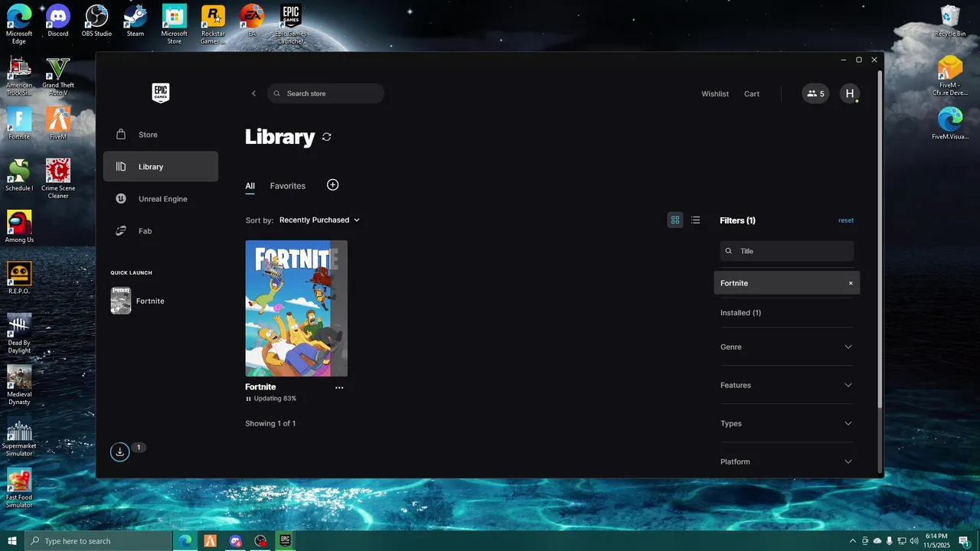
Task: Open Epic Games Launcher desktop shortcut
Action: pos(291,24)
